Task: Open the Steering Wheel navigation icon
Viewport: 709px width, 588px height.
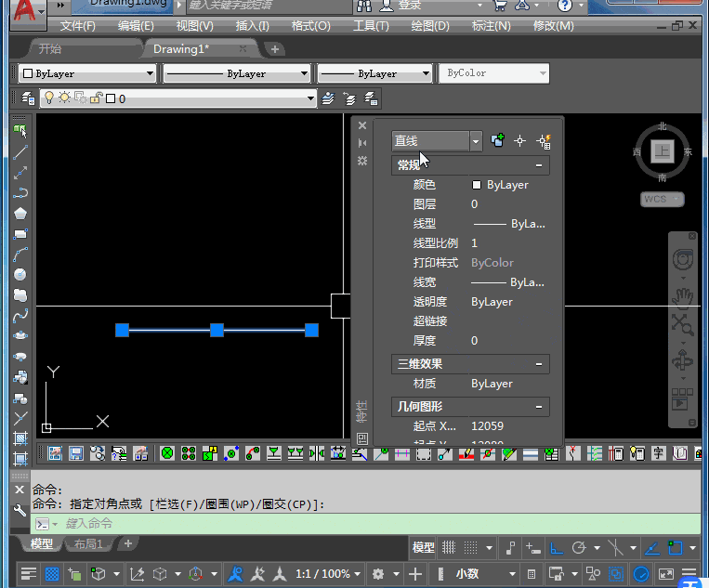Action: [x=683, y=259]
